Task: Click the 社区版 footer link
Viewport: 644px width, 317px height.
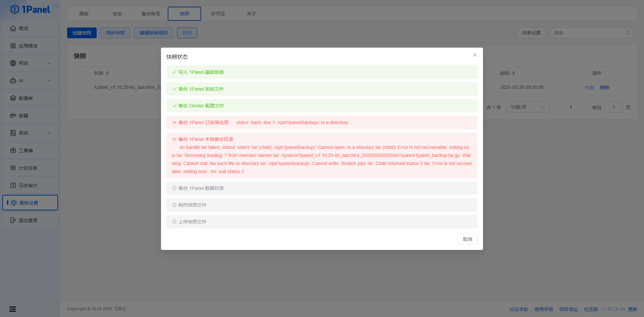Action: (x=591, y=309)
